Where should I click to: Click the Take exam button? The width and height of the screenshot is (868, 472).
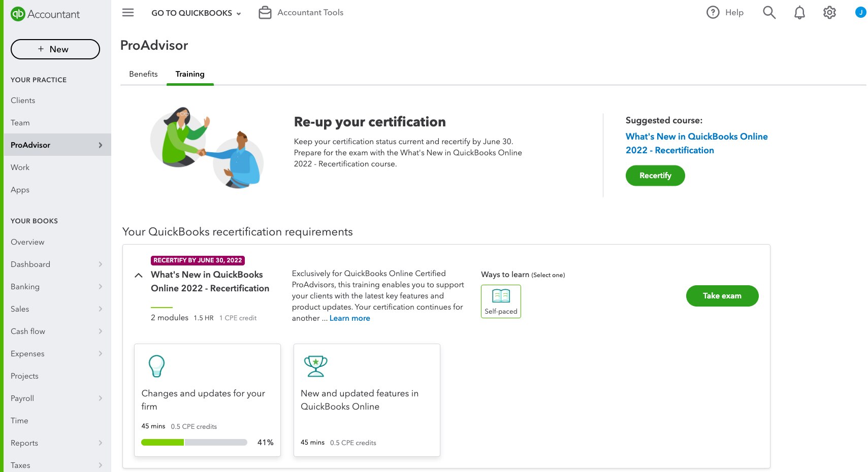click(x=722, y=296)
